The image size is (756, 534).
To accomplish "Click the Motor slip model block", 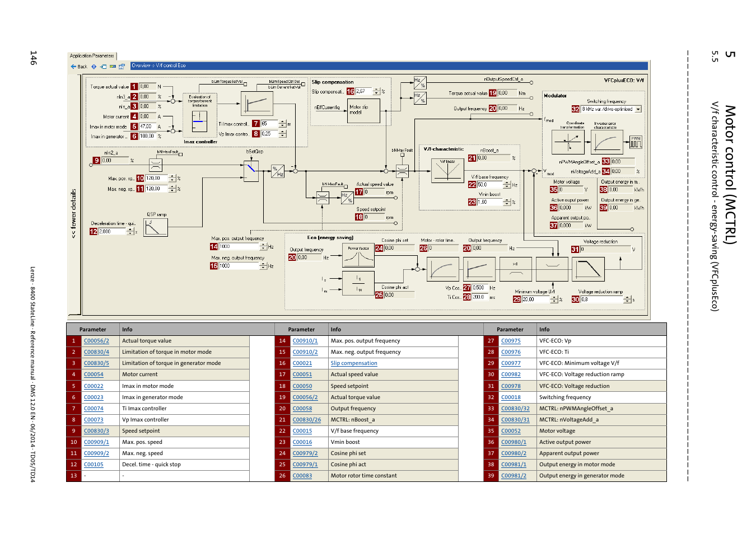I will coord(364,110).
